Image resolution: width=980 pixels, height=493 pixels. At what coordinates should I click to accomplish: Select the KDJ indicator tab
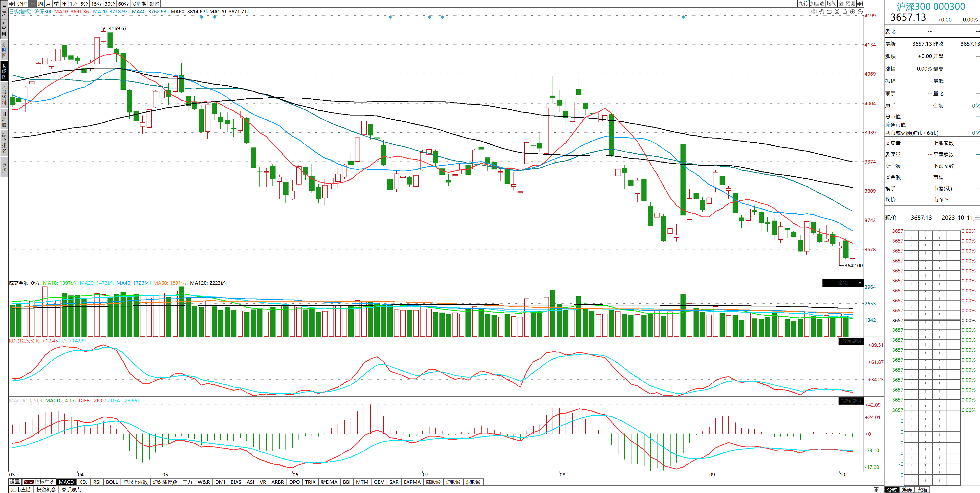(83, 482)
